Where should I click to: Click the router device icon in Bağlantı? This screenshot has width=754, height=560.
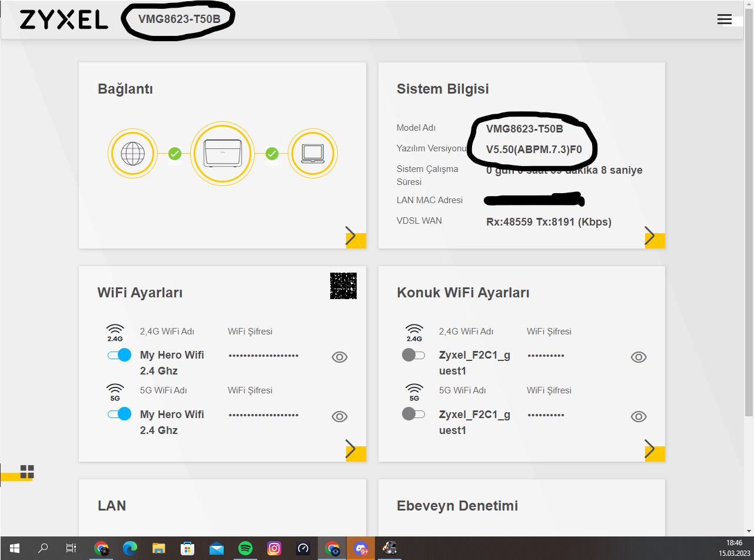222,154
